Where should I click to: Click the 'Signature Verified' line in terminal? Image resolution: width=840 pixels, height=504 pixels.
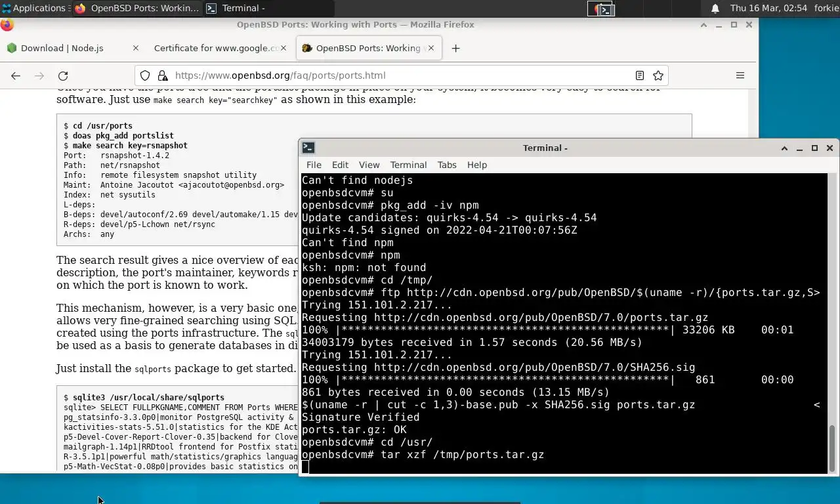(x=360, y=417)
